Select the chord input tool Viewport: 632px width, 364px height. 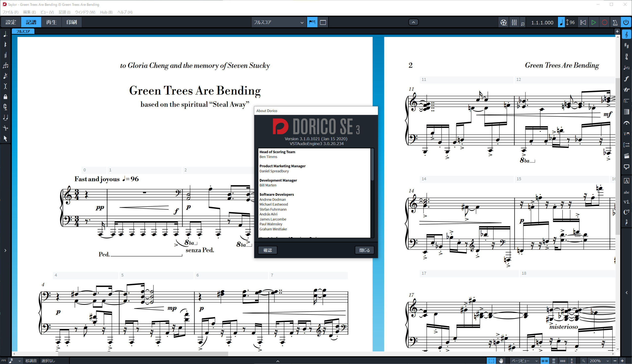coord(5,55)
